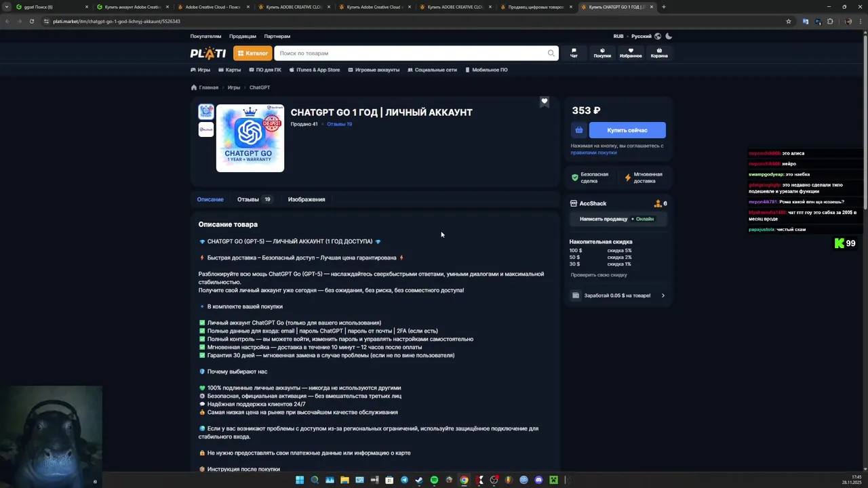Open Избранное favorites in header
Image resolution: width=868 pixels, height=488 pixels.
pyautogui.click(x=631, y=53)
